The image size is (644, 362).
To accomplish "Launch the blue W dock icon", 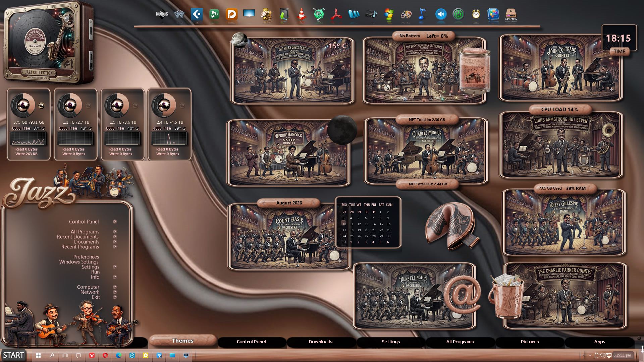I will [x=354, y=14].
